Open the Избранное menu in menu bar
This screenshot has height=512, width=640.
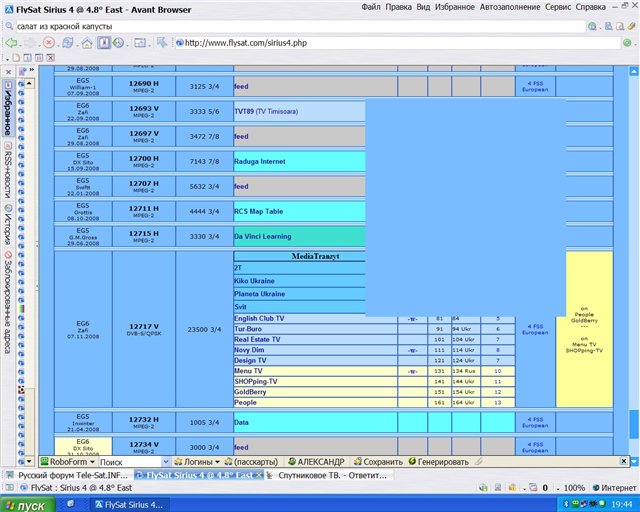click(x=455, y=7)
